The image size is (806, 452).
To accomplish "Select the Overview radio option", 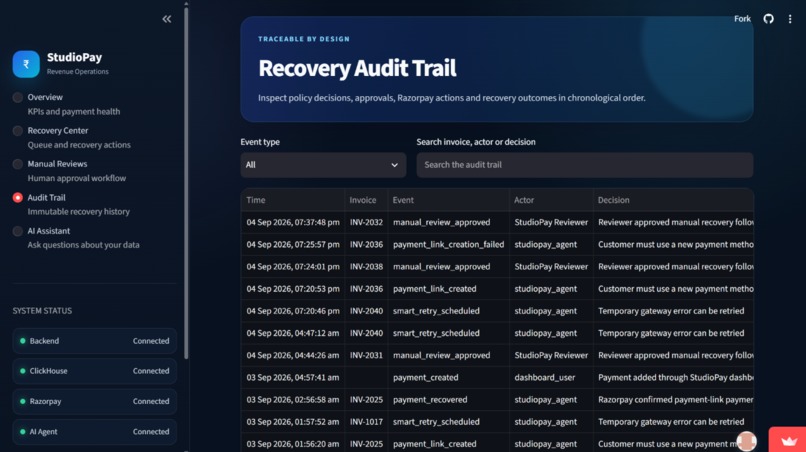I will point(17,97).
